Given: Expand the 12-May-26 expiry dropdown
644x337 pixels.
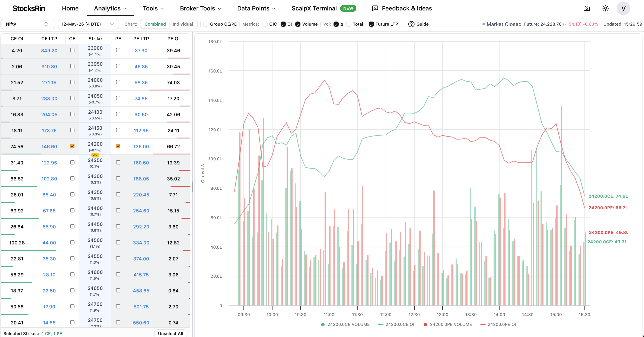Looking at the screenshot, I should point(88,24).
